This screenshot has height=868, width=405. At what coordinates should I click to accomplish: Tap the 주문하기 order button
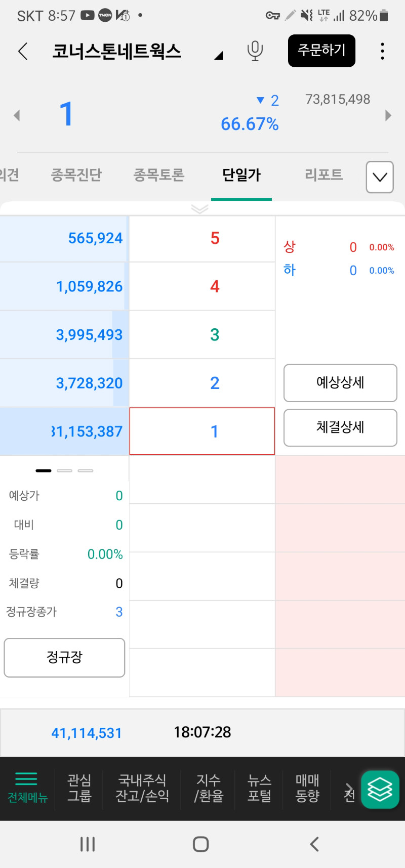321,51
